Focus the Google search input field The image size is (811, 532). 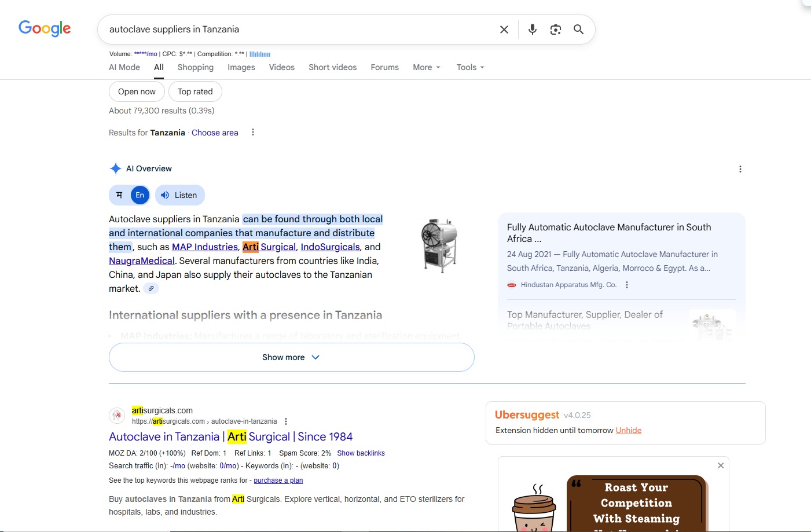click(298, 30)
